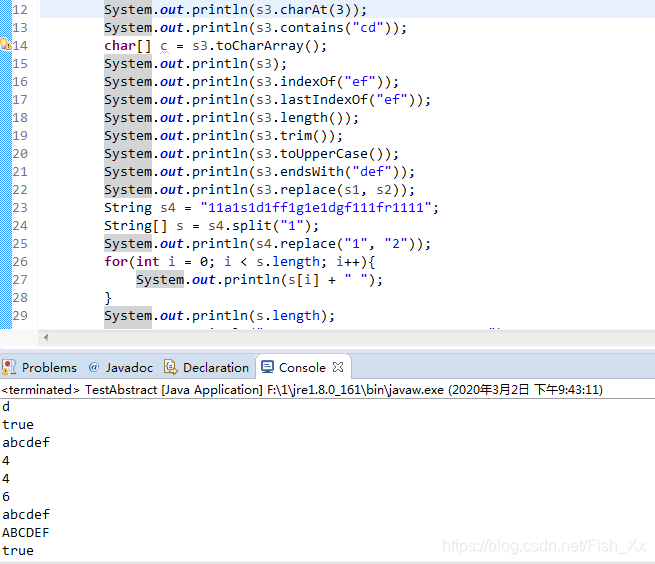Image resolution: width=655 pixels, height=564 pixels.
Task: Click indexOf on line 16
Action: click(x=307, y=81)
